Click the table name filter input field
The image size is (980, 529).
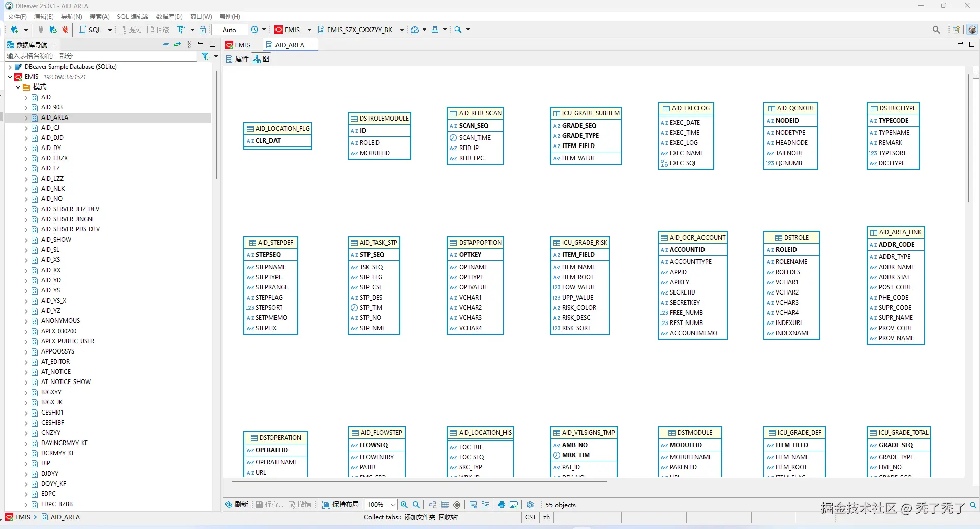(x=101, y=56)
